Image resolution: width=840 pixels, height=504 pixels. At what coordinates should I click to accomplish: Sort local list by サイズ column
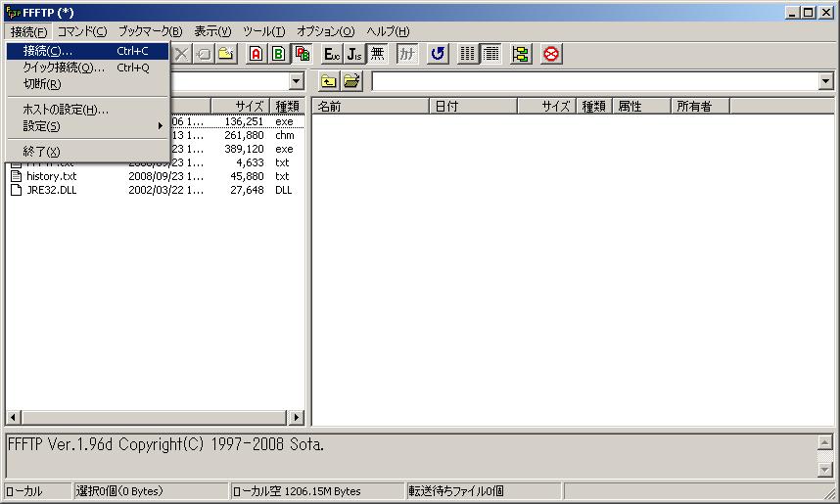click(x=241, y=106)
